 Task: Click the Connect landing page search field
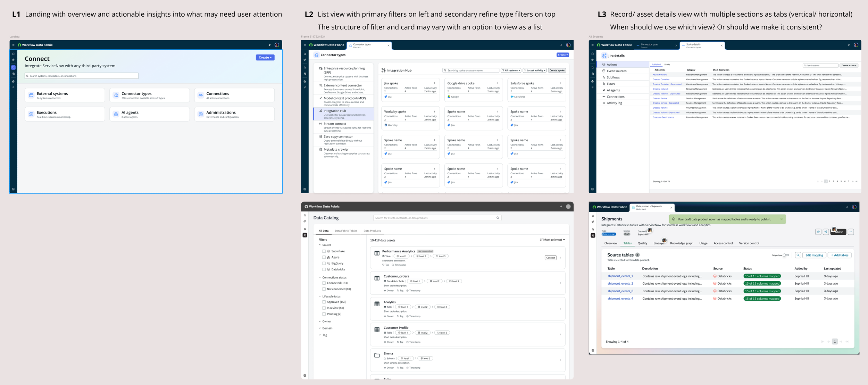tap(82, 76)
